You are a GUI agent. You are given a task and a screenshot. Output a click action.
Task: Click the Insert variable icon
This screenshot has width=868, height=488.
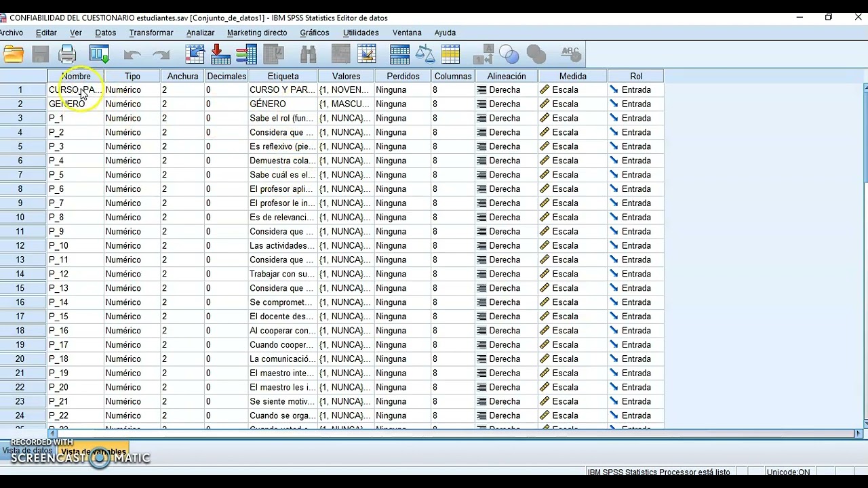(367, 54)
